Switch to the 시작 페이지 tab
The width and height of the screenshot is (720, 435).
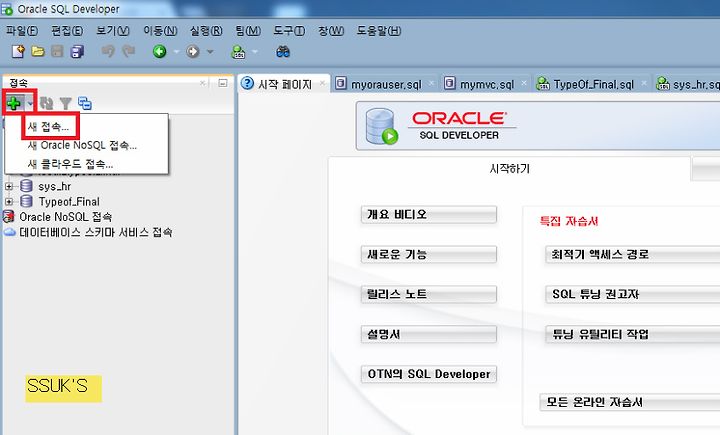pyautogui.click(x=285, y=84)
